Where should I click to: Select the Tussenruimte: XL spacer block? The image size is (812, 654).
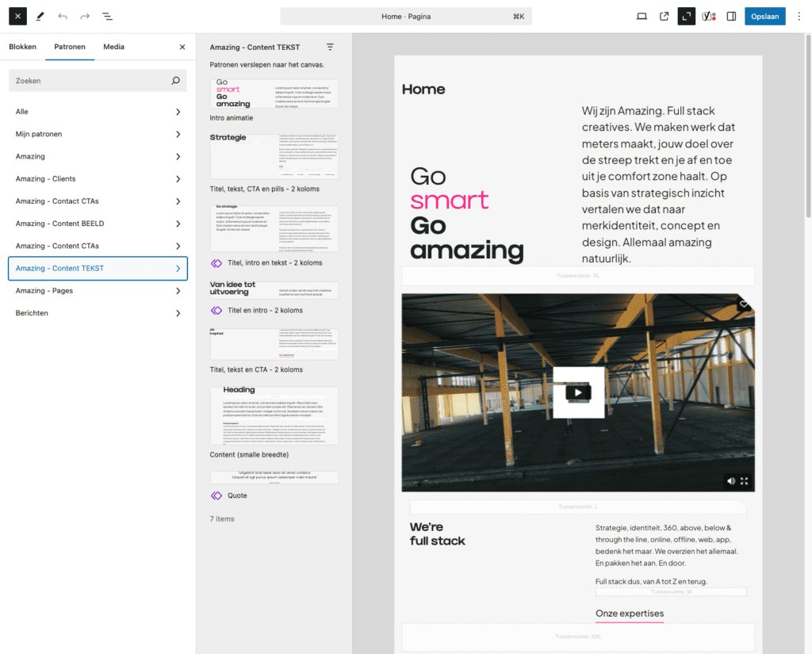point(578,276)
